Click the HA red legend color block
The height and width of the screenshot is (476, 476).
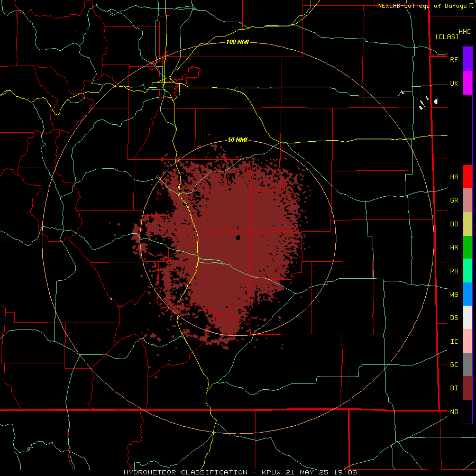tap(467, 177)
